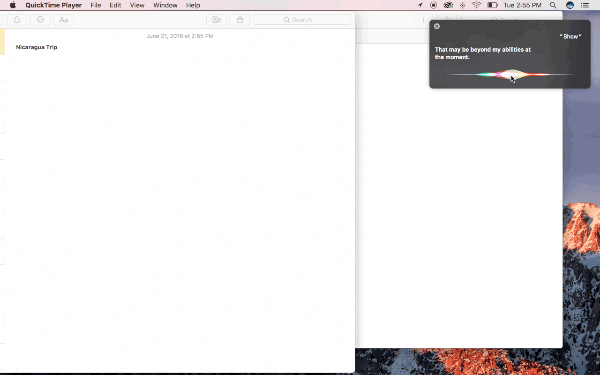Open Spotlight search magnifier
The width and height of the screenshot is (600, 375).
pyautogui.click(x=553, y=5)
